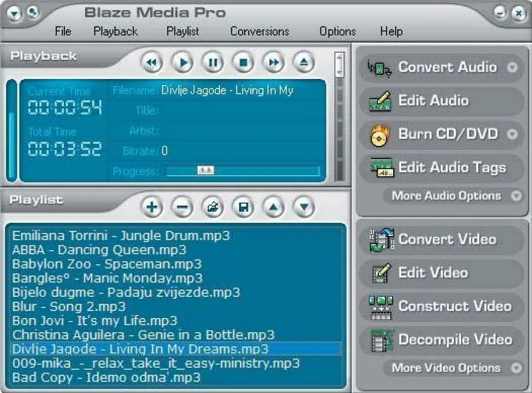Move the selected track up
Image resolution: width=532 pixels, height=393 pixels.
pyautogui.click(x=274, y=207)
